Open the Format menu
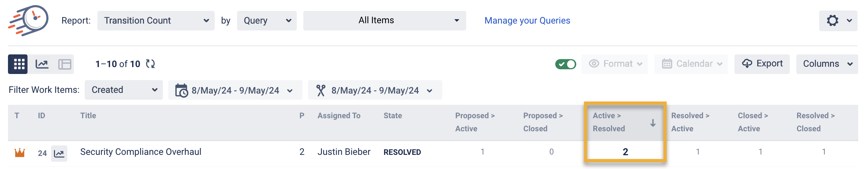The image size is (868, 169). pyautogui.click(x=615, y=64)
